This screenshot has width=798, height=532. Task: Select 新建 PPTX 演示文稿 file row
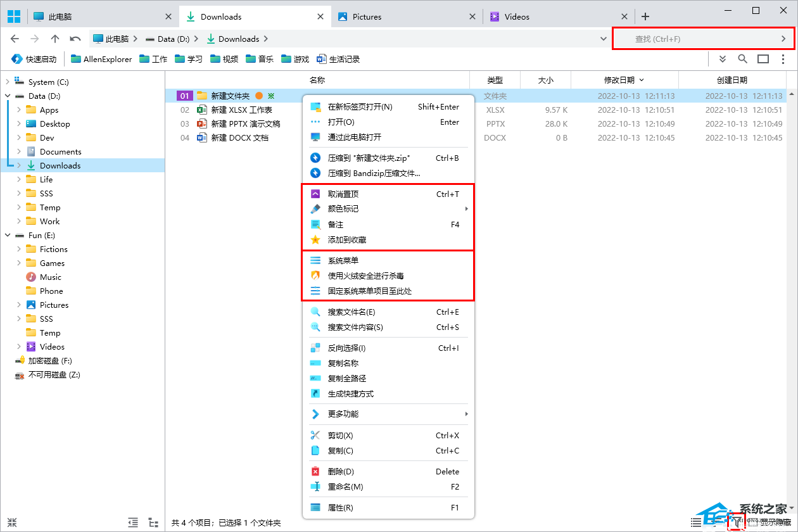tap(476, 123)
